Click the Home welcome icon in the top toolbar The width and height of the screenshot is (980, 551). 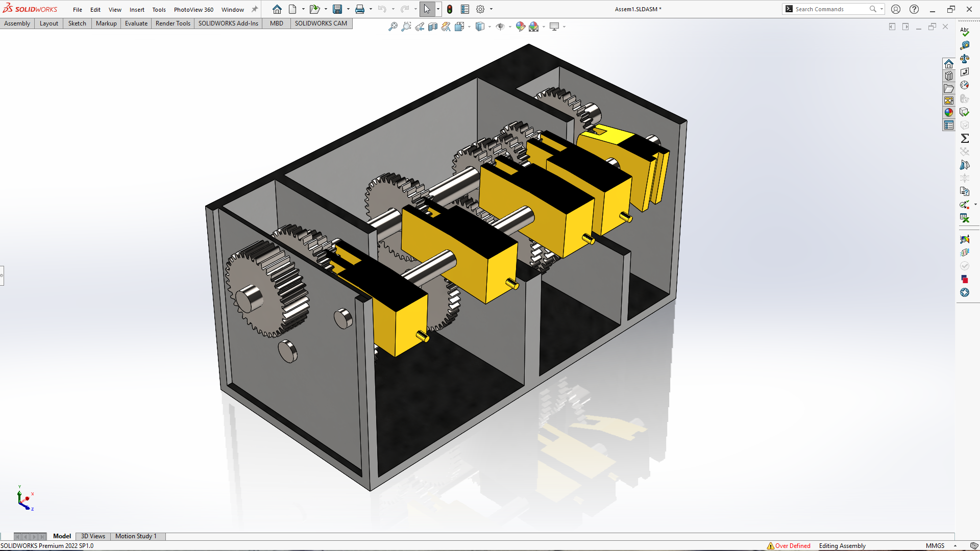point(277,9)
